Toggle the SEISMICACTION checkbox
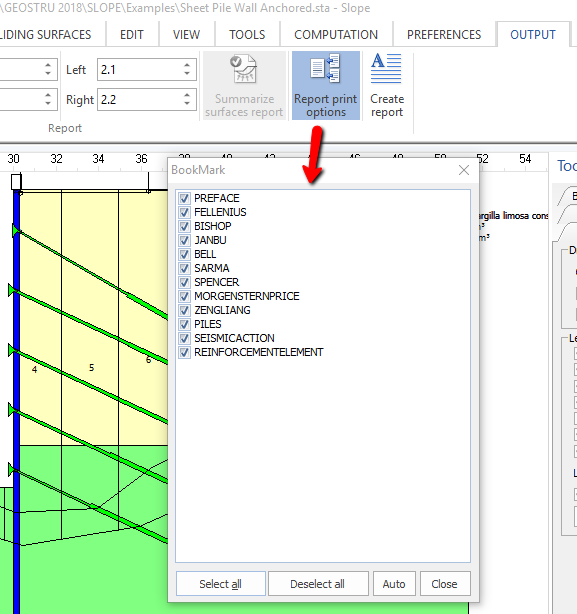Screen dimensions: 577x614 (x=184, y=338)
